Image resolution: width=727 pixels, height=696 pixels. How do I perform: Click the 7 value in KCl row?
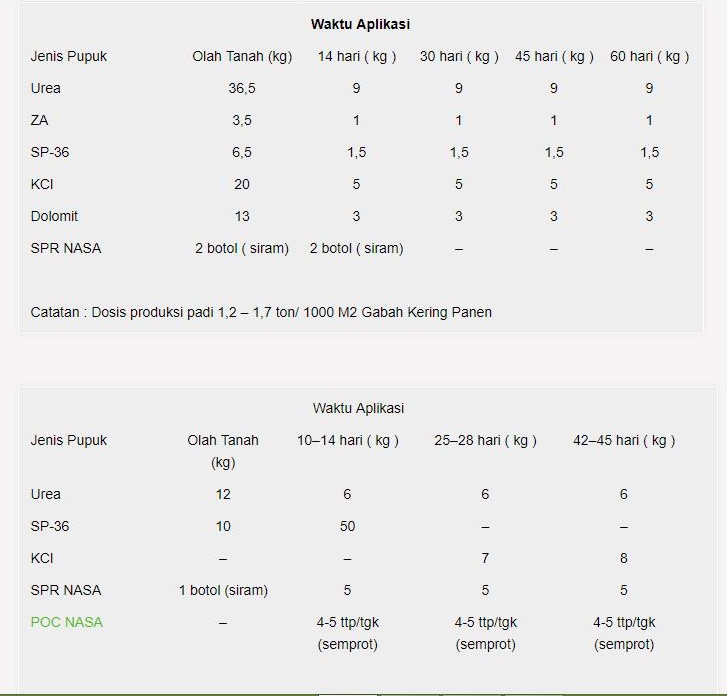click(x=486, y=558)
